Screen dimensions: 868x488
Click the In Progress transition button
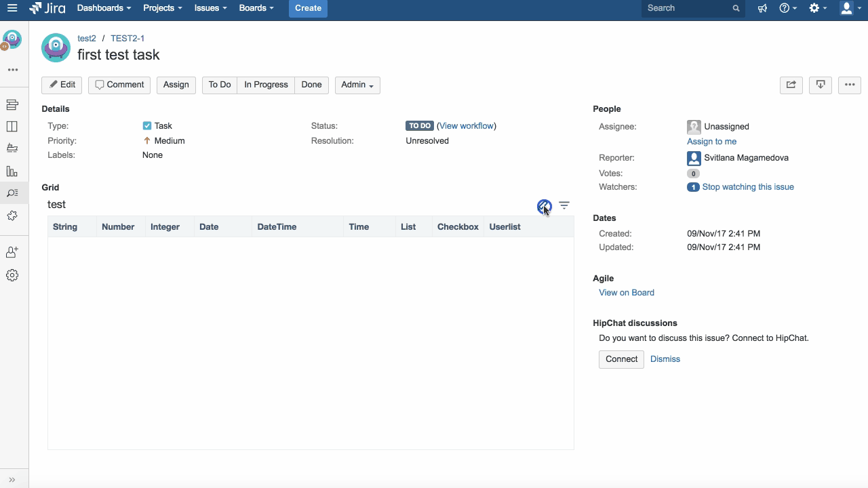(x=266, y=85)
